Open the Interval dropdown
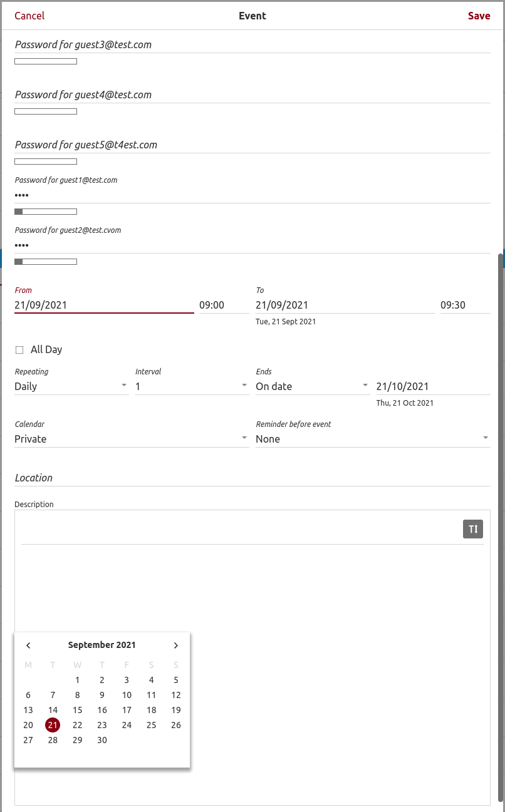The height and width of the screenshot is (812, 505). tap(188, 386)
